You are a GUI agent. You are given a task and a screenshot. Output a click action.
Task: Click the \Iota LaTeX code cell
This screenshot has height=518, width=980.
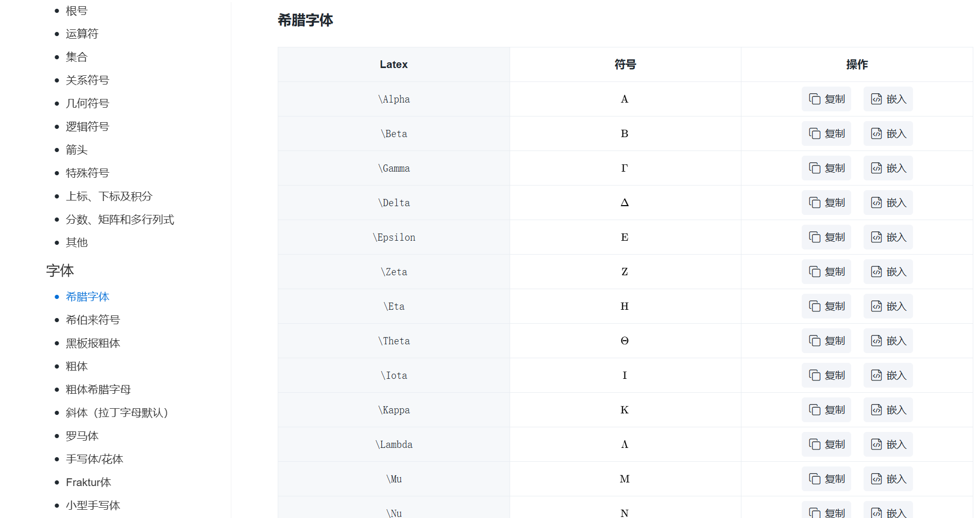click(394, 375)
